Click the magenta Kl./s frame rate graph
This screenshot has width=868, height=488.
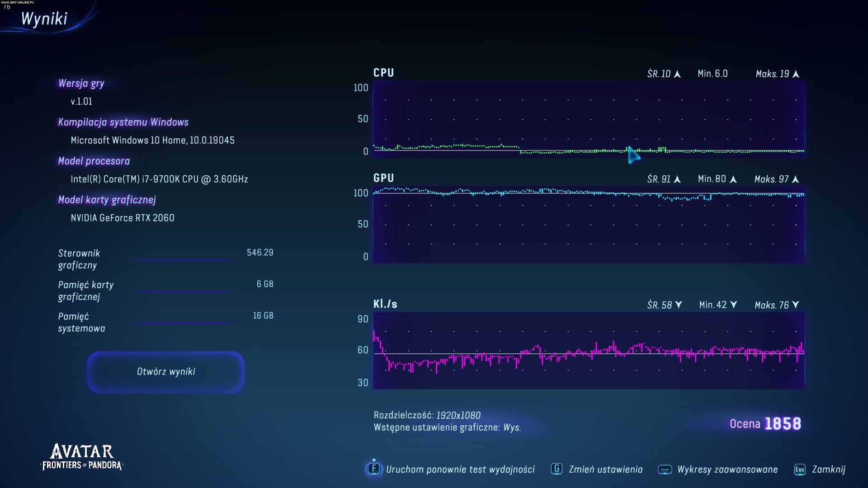click(x=588, y=351)
